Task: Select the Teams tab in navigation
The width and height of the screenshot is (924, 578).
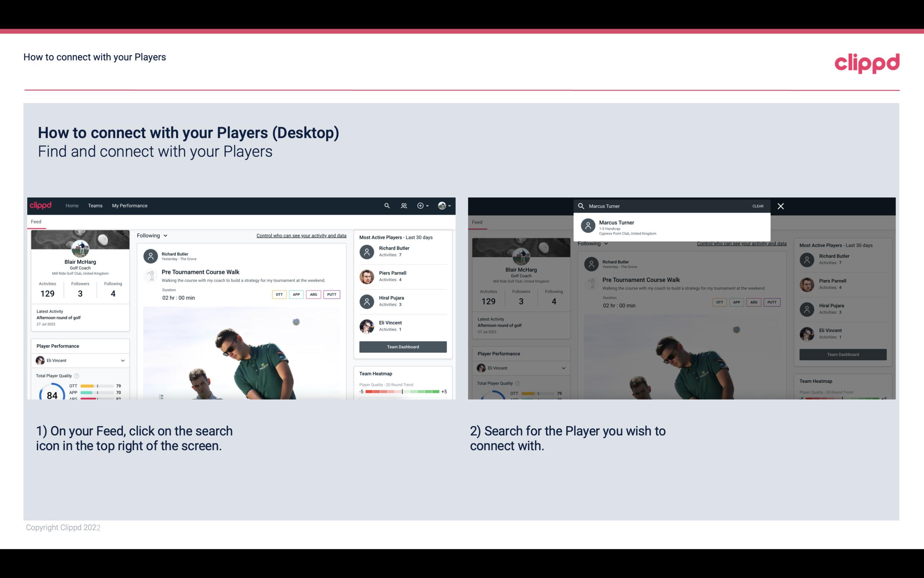Action: point(95,206)
